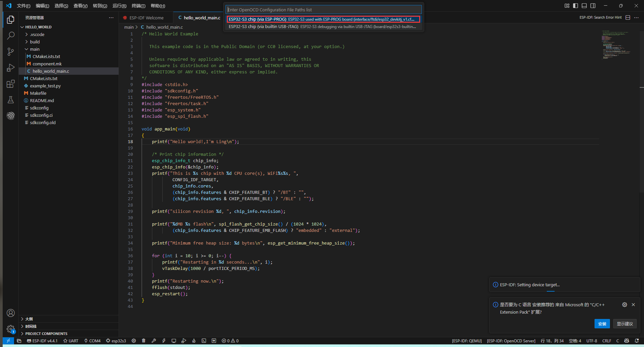
Task: Switch to ESP-IDF Welcome tab
Action: pyautogui.click(x=146, y=18)
